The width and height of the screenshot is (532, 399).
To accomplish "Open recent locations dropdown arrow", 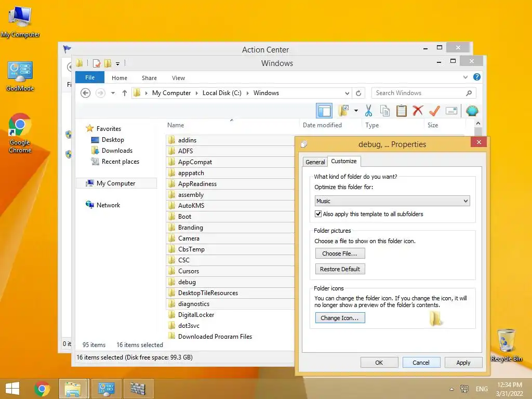I will [113, 93].
